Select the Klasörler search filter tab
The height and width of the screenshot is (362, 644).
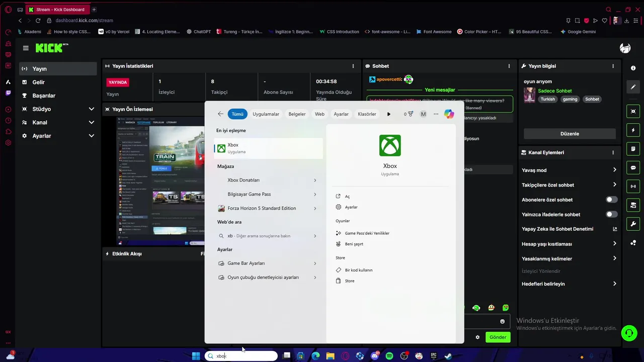(x=367, y=114)
